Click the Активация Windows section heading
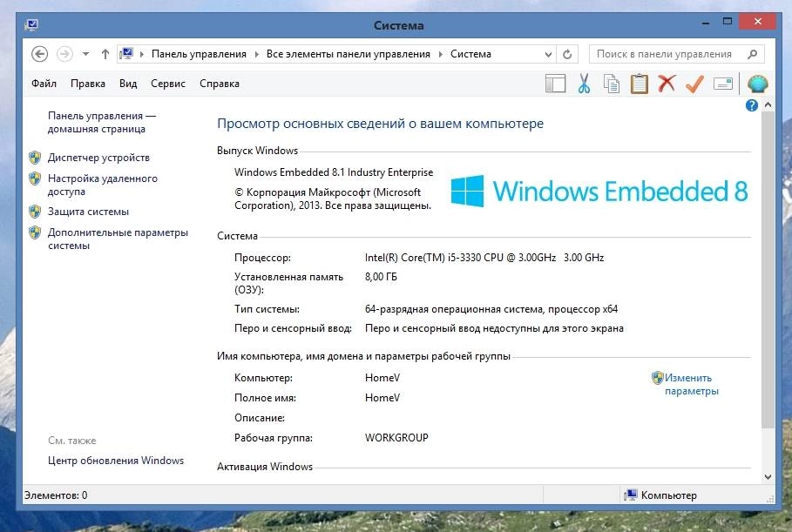This screenshot has height=532, width=792. pos(265,467)
